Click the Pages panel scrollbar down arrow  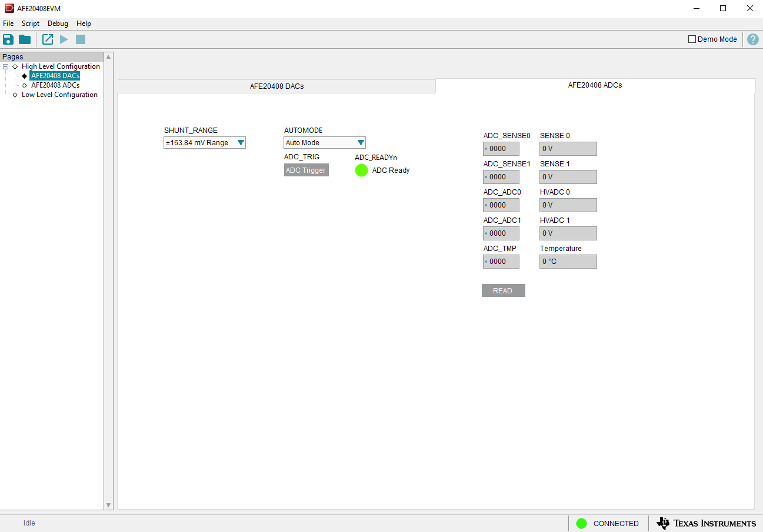coord(108,505)
